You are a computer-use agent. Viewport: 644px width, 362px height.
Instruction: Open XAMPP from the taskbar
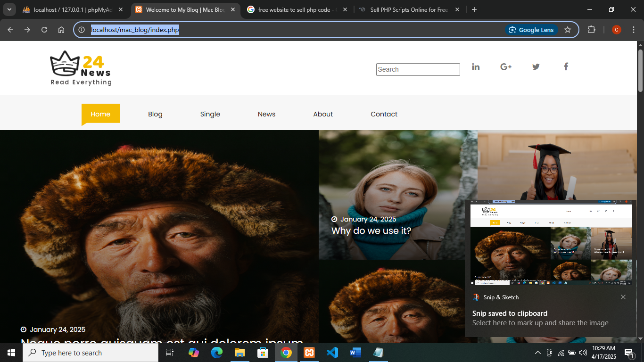pyautogui.click(x=309, y=353)
